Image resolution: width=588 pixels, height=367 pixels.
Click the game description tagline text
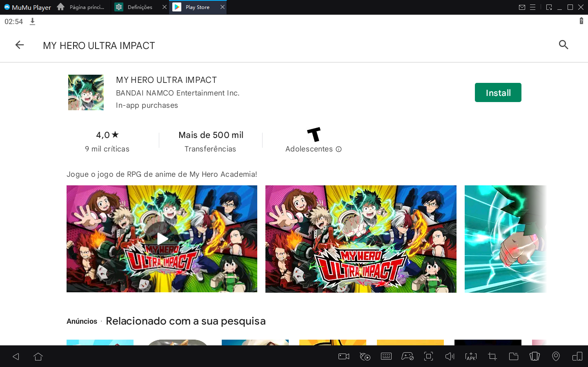click(162, 174)
